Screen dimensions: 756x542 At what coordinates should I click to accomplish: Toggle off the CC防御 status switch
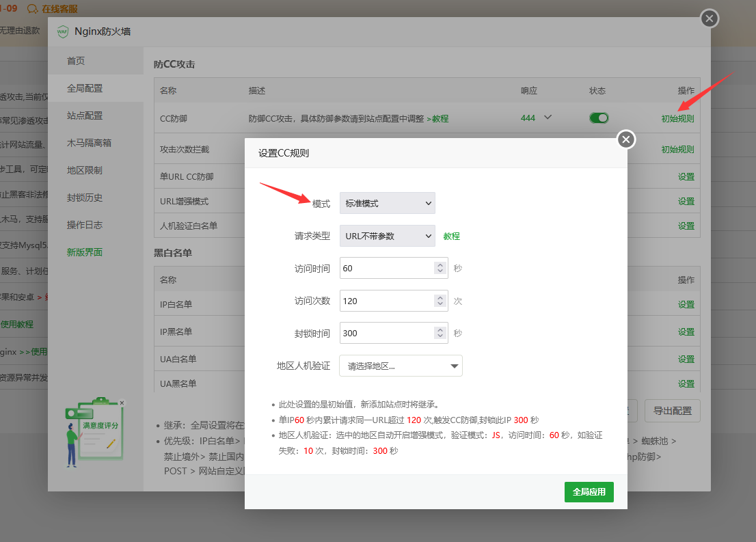599,118
